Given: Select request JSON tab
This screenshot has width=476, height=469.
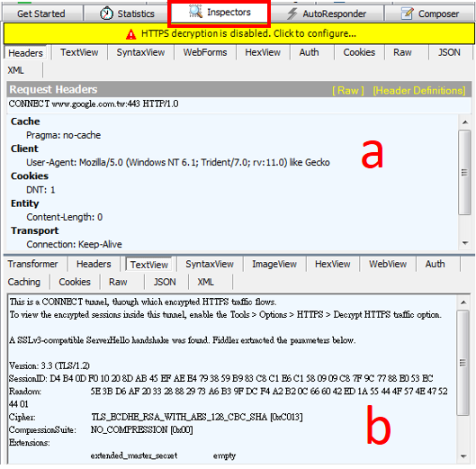Looking at the screenshot, I should coord(449,52).
